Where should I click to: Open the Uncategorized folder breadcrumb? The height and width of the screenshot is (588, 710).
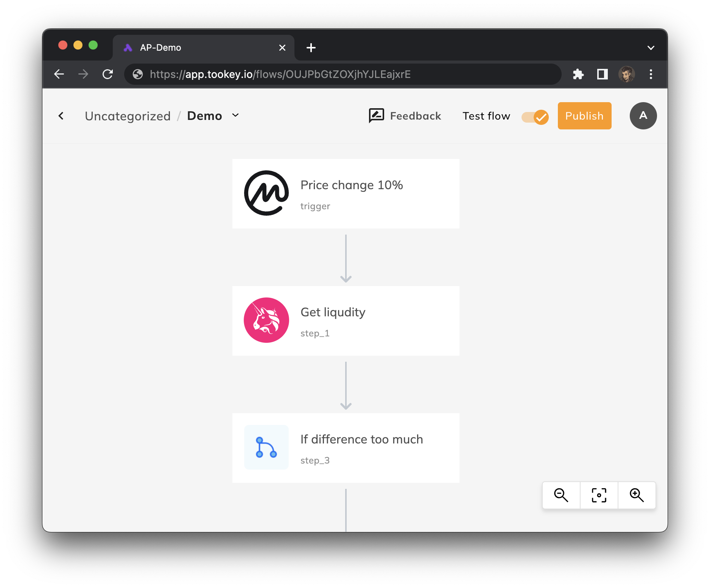click(128, 116)
